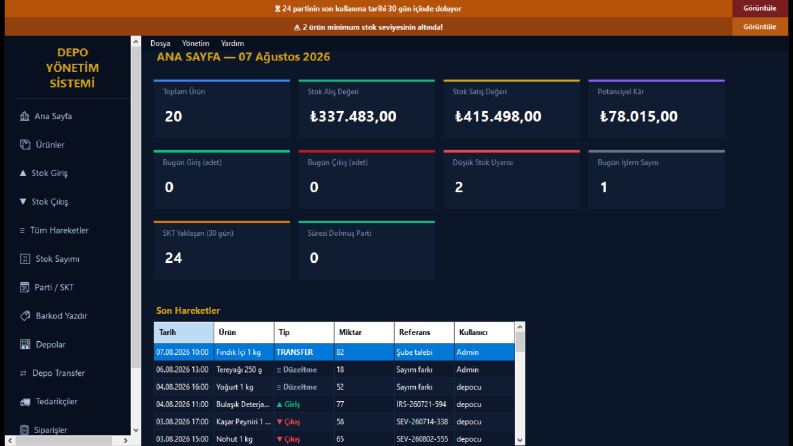
Task: Click the sidebar horizontal scroll-left arrow
Action: [10, 440]
